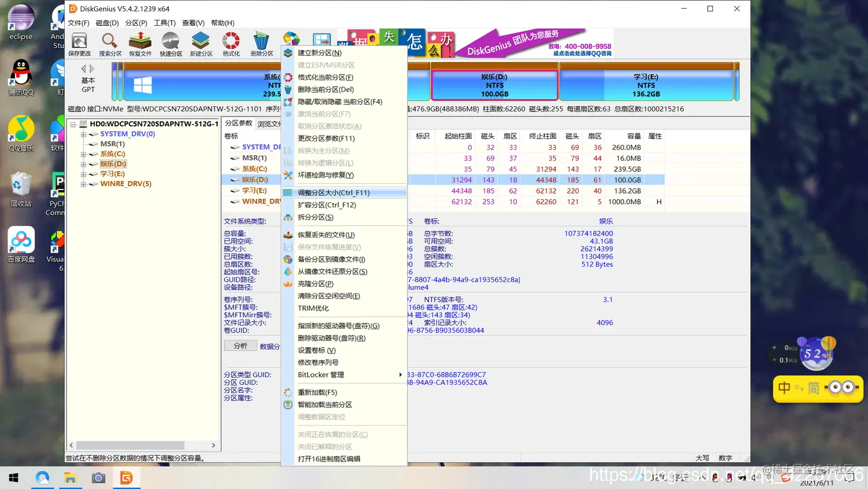Viewport: 868px width, 489px height.
Task: Toggle the 大写 caps indicator in status bar
Action: click(702, 458)
